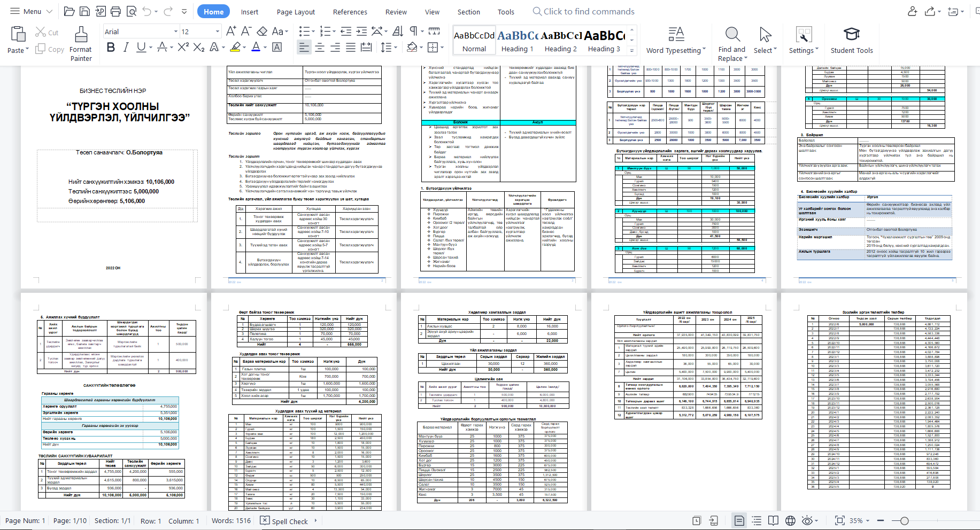This screenshot has width=980, height=530.
Task: Activate Format Painter
Action: click(81, 44)
